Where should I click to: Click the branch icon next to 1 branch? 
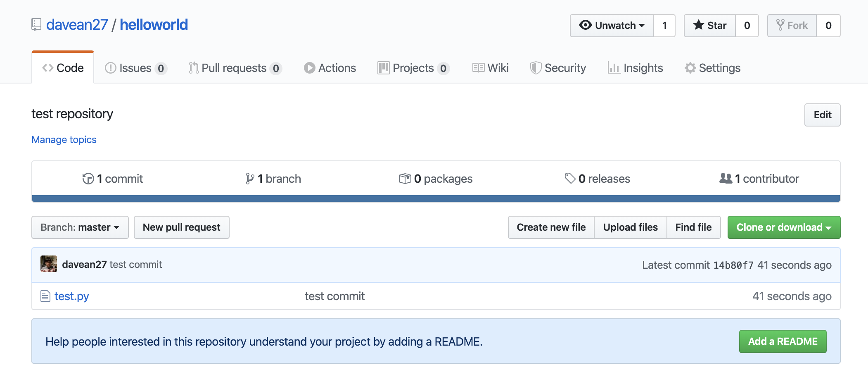click(249, 179)
